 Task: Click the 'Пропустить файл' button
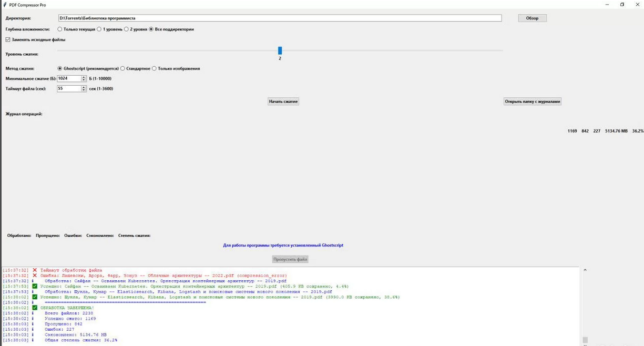coord(290,259)
